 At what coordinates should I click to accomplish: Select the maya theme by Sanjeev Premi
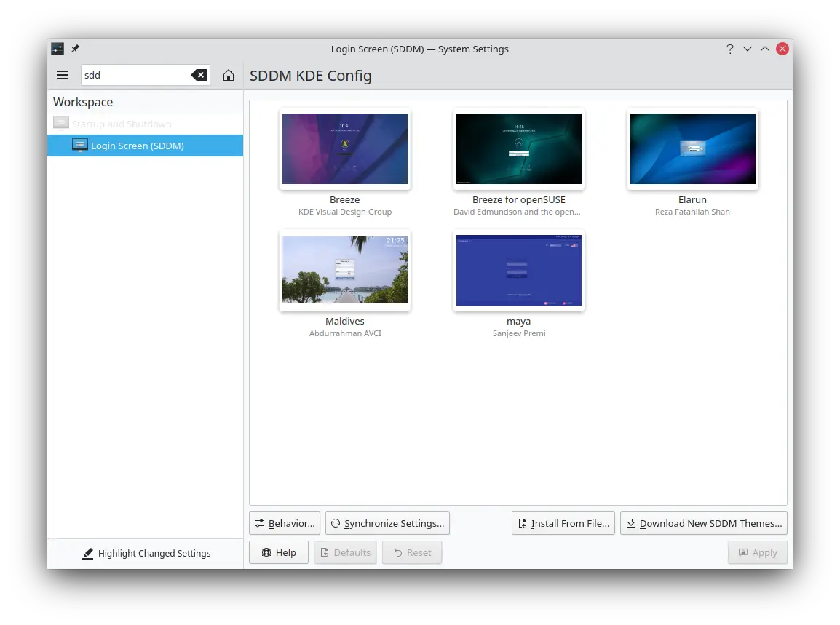[x=518, y=270]
